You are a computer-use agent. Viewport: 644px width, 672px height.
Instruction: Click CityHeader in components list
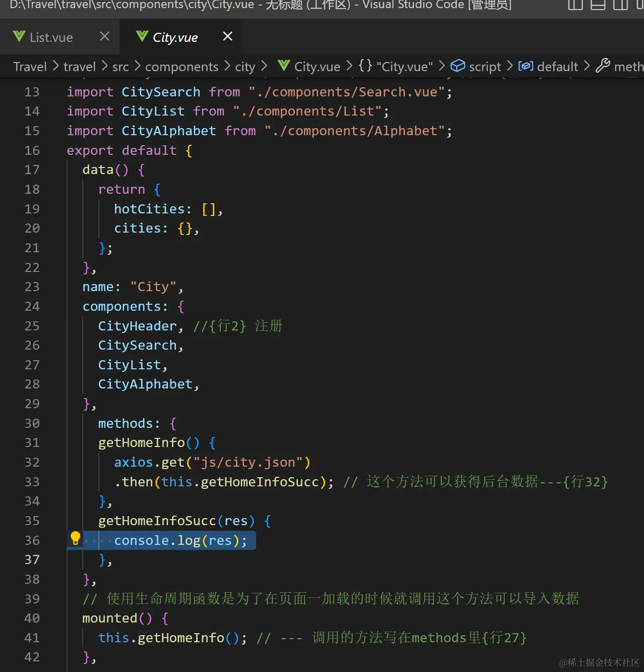(x=137, y=326)
